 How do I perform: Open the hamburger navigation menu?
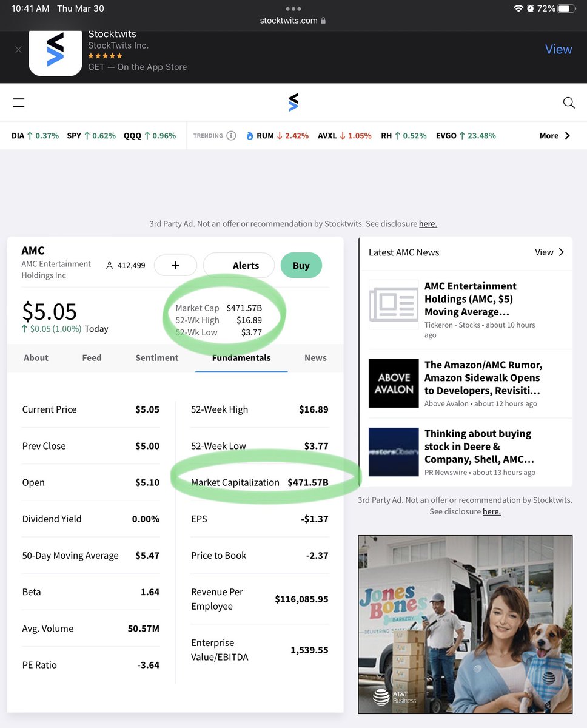tap(19, 102)
